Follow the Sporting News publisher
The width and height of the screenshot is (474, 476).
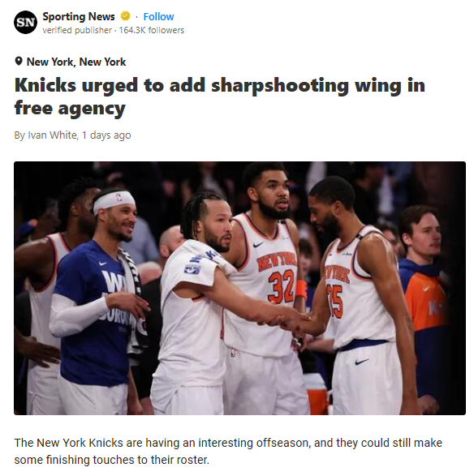[x=158, y=16]
